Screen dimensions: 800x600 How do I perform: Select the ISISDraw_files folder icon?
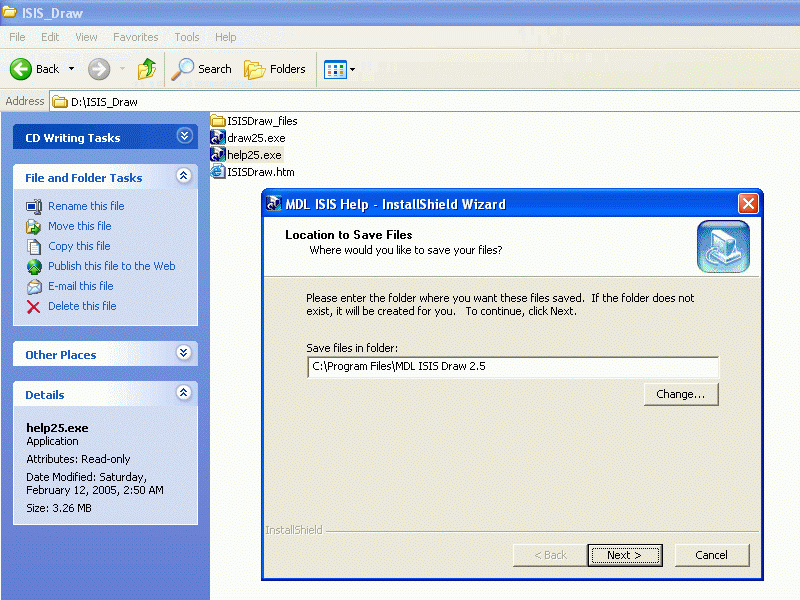[218, 121]
